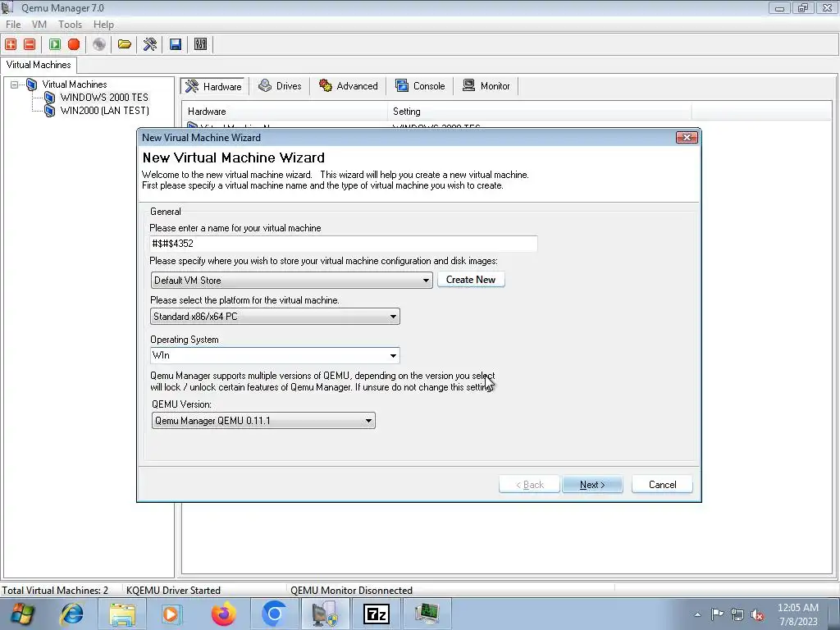The height and width of the screenshot is (630, 840).
Task: Open the Standard x86/x64 PC platform dropdown
Action: (x=275, y=317)
